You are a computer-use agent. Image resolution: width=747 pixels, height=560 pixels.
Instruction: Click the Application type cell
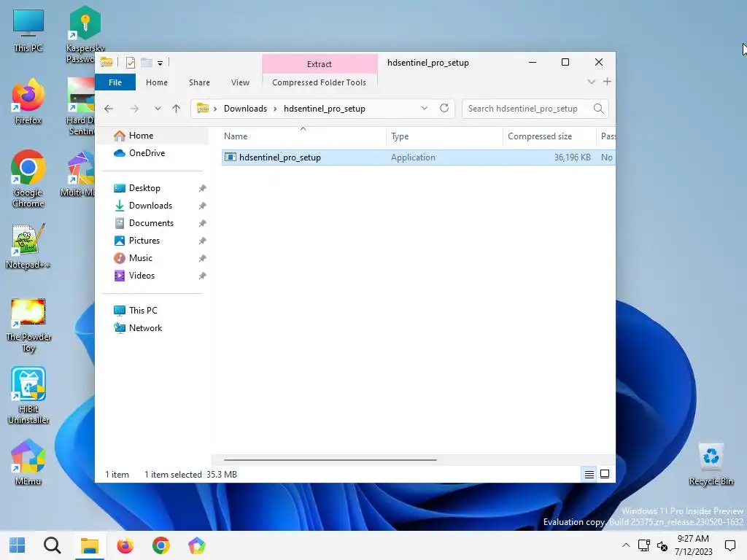click(x=413, y=157)
